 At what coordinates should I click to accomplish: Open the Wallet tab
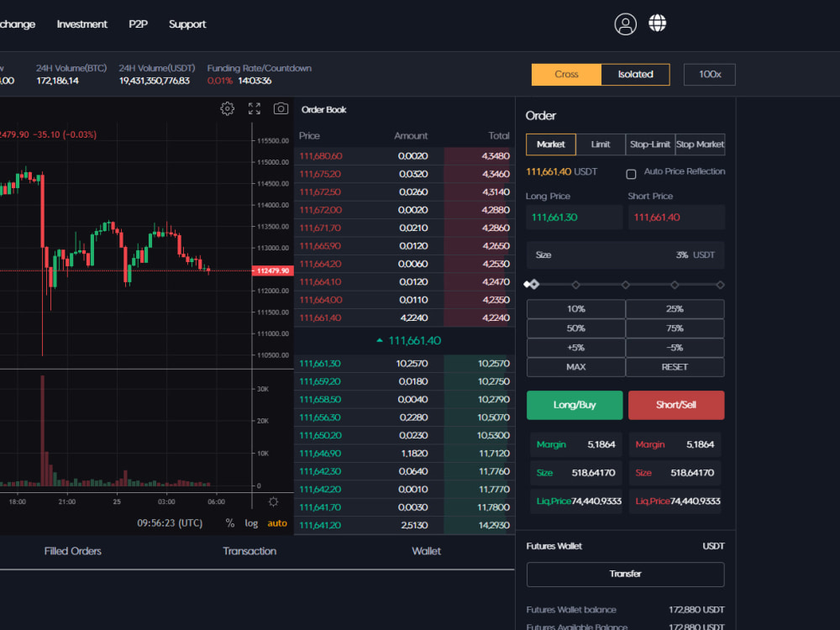point(427,551)
